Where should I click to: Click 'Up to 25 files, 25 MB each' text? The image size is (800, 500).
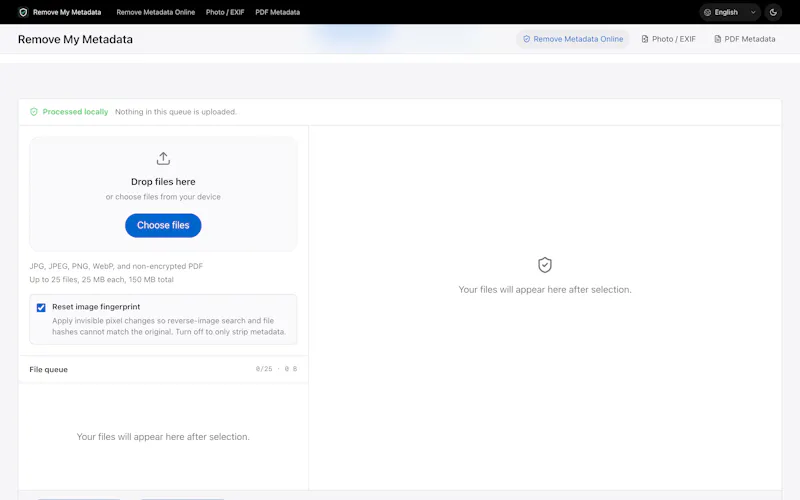click(102, 280)
